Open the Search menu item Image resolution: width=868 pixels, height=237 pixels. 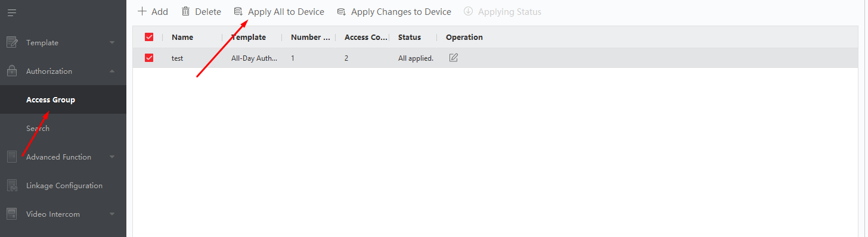point(38,129)
